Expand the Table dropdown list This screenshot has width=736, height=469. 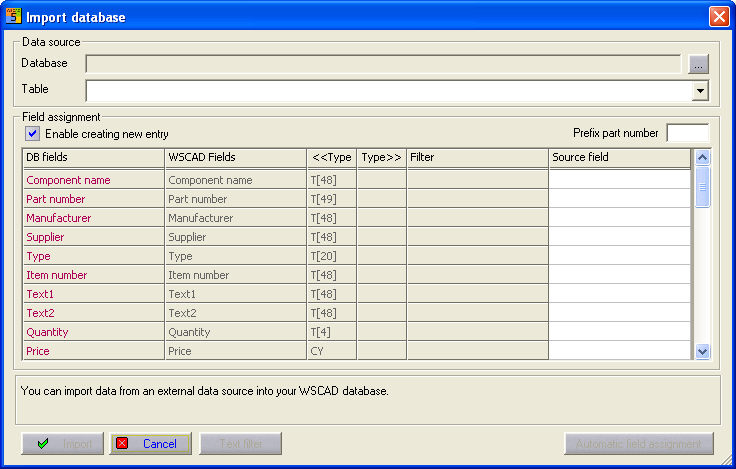pos(700,91)
